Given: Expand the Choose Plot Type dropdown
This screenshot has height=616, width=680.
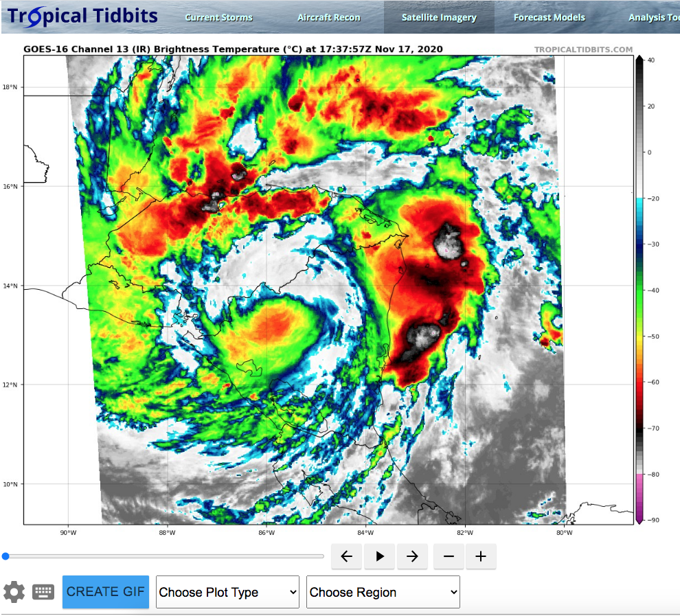Looking at the screenshot, I should coord(227,592).
